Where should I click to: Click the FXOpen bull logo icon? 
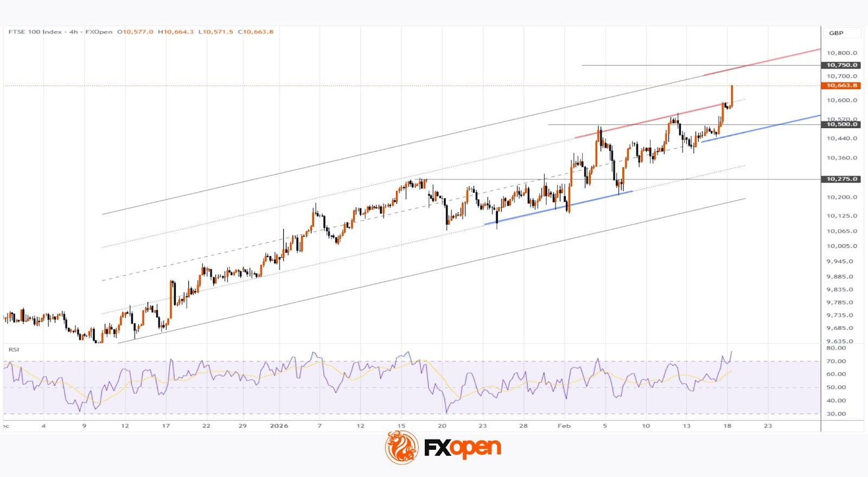(x=401, y=448)
